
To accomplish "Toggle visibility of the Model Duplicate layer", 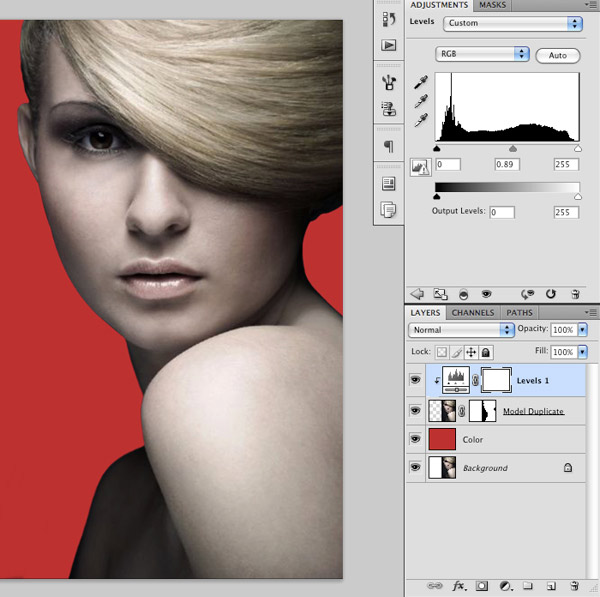I will point(415,410).
